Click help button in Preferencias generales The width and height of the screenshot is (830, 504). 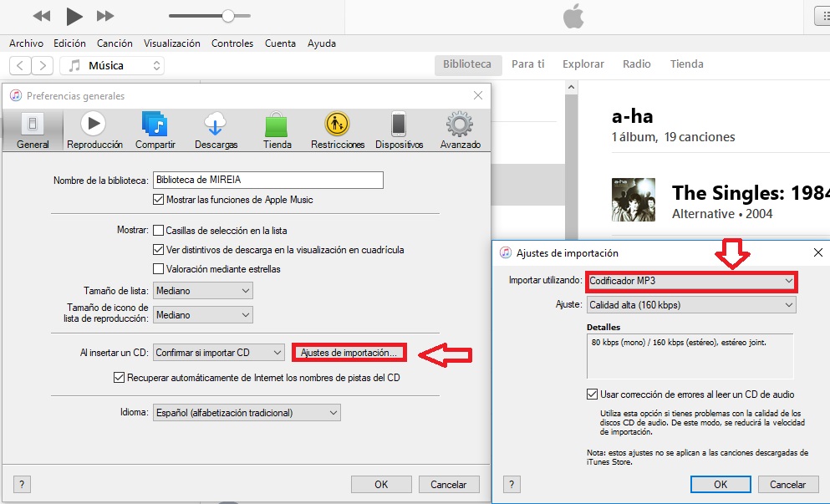pos(22,485)
